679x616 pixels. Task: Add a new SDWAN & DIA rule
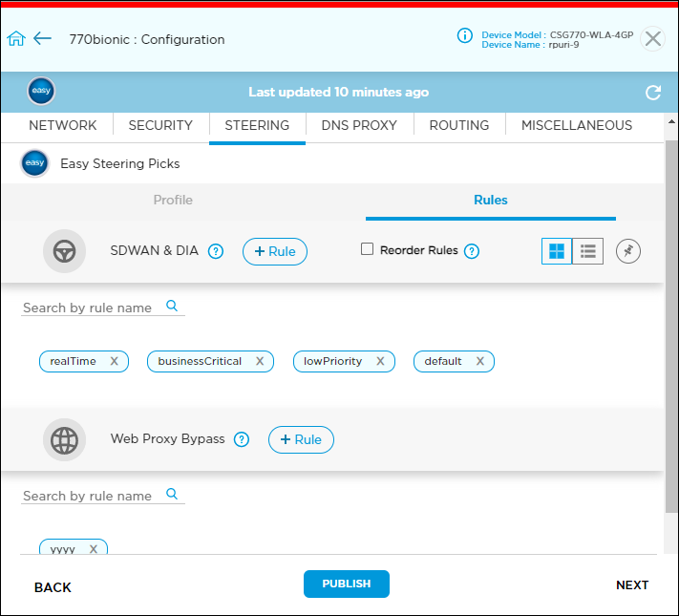coord(275,251)
